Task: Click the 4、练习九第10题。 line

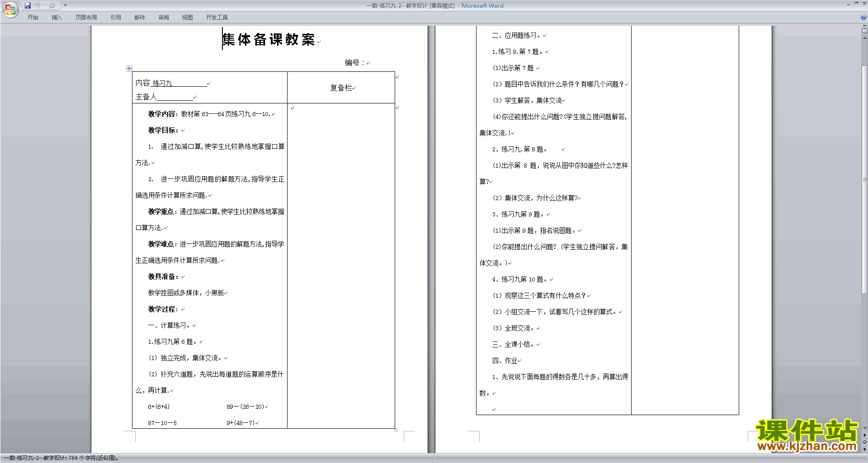Action: [520, 279]
